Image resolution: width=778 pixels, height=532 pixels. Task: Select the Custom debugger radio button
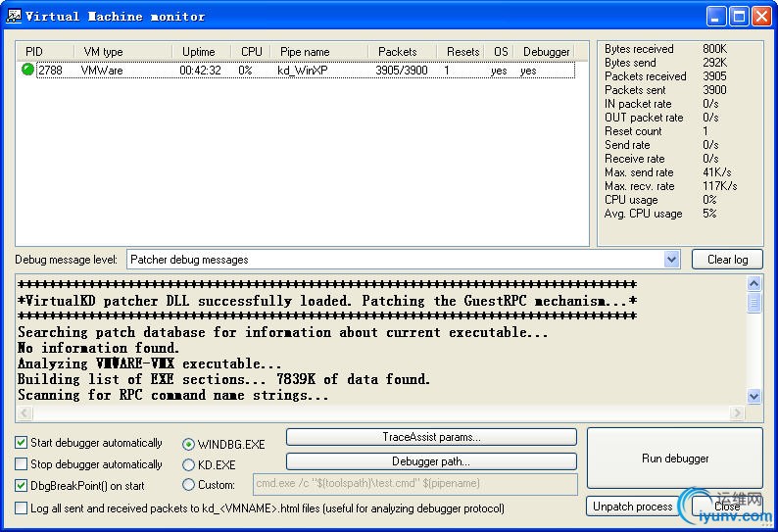coord(189,485)
